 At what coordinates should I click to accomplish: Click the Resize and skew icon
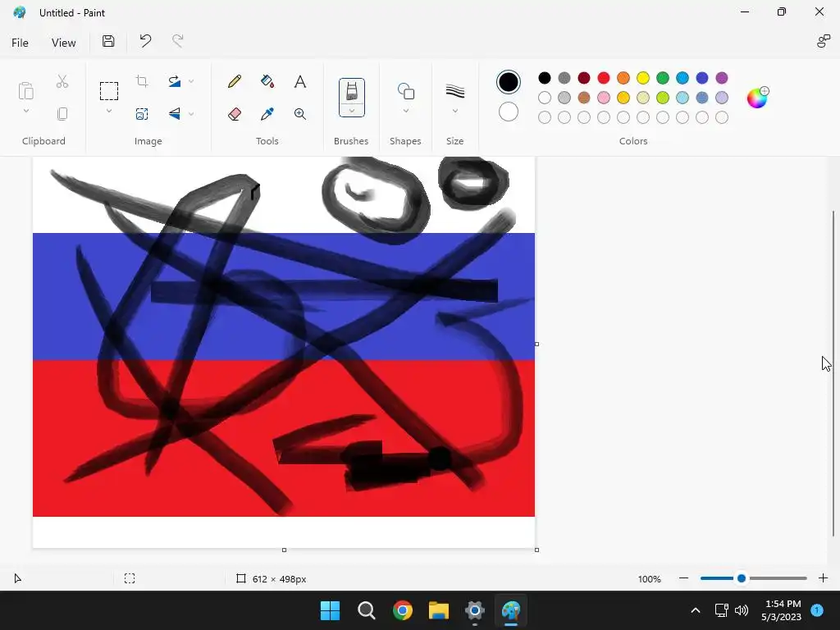[142, 113]
